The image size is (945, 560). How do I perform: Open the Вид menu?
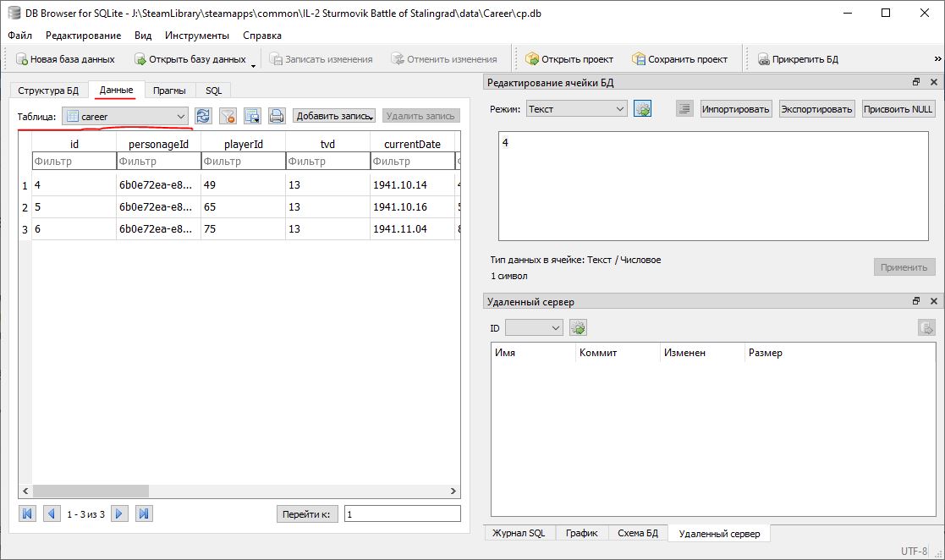click(x=143, y=35)
